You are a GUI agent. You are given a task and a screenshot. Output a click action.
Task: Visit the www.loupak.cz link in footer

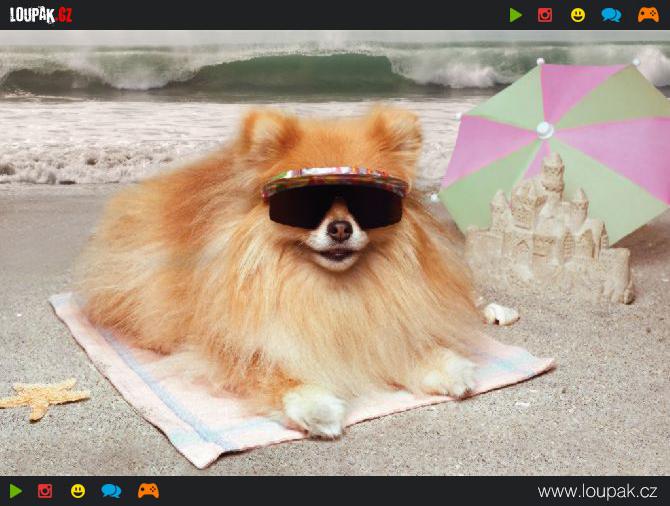597,491
